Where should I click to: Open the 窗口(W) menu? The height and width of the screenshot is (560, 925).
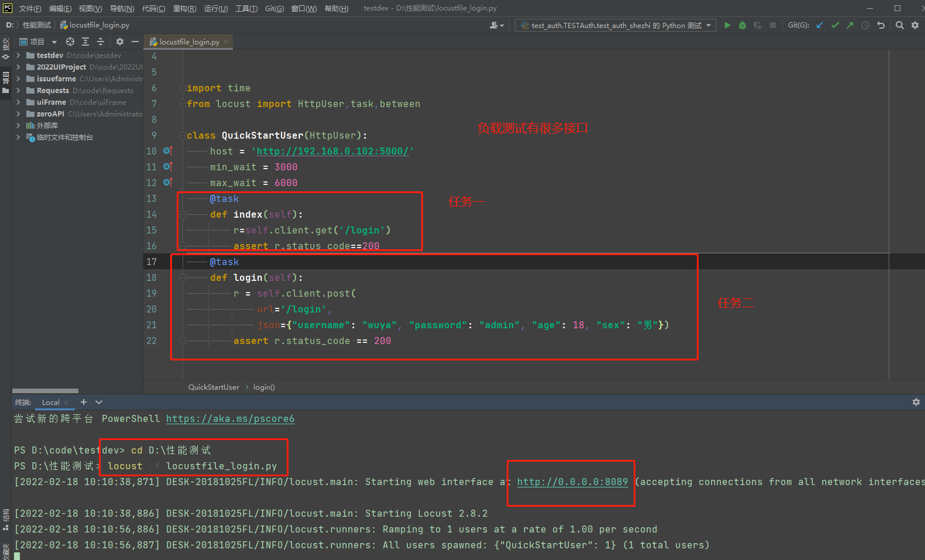tap(304, 9)
